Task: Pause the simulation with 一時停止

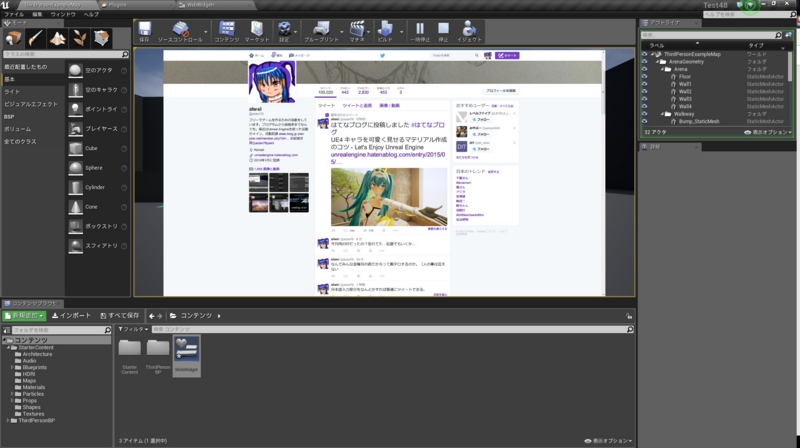Action: click(420, 32)
